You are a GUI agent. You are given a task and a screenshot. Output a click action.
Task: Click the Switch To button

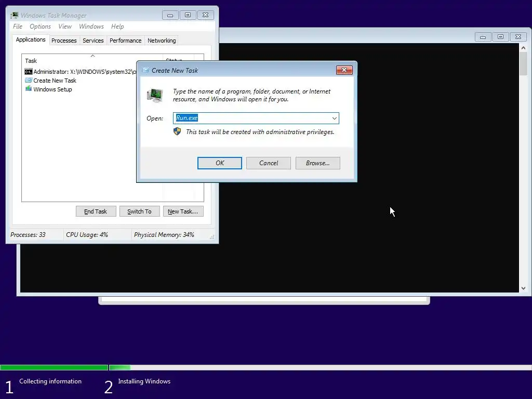(139, 211)
